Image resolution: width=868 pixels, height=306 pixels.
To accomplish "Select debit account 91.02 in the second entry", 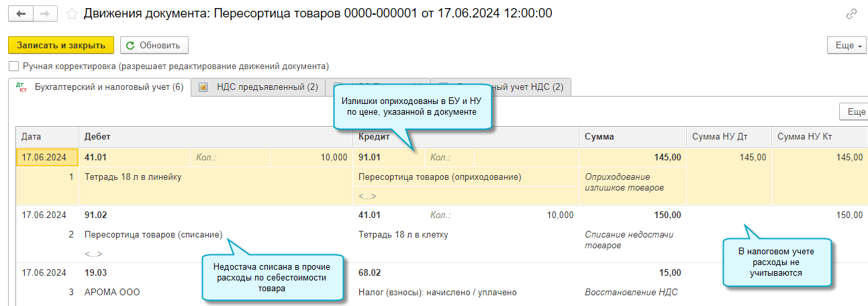I will coord(95,215).
